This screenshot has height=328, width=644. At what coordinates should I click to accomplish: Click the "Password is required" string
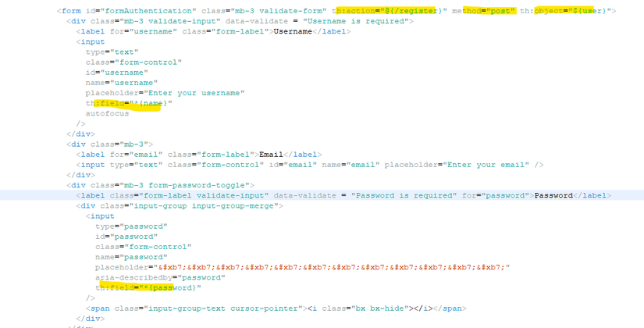404,196
